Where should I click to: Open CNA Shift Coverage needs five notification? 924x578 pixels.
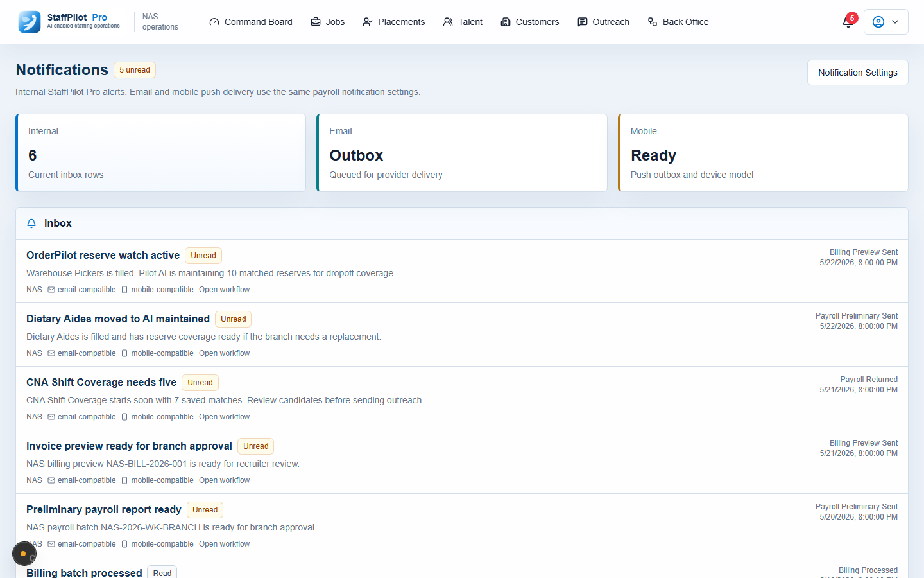[101, 382]
